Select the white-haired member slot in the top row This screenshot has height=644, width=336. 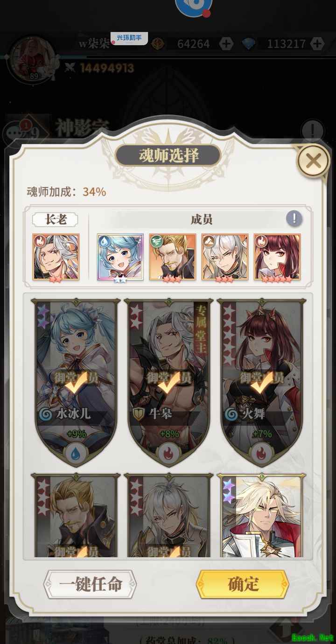pos(225,257)
